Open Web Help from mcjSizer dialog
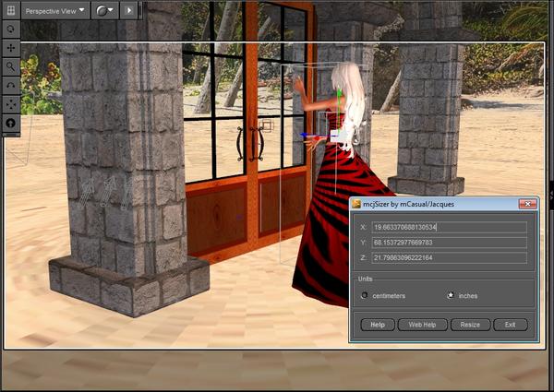Screen dimensions: 554x392 (422, 325)
